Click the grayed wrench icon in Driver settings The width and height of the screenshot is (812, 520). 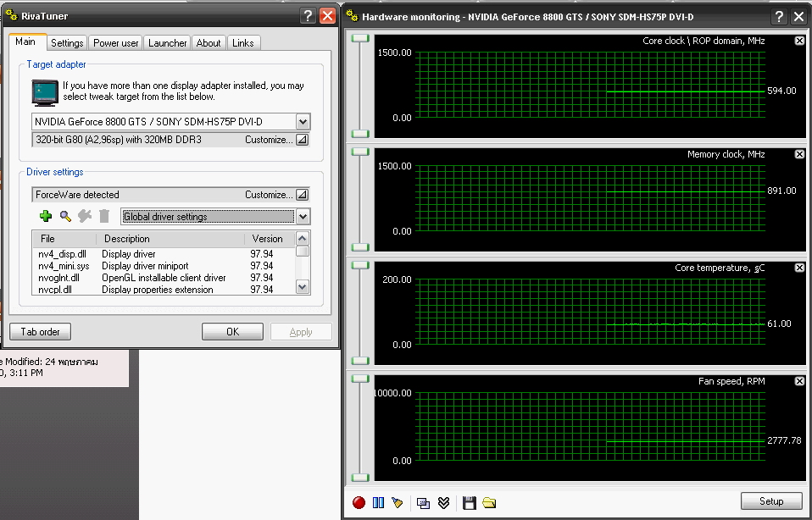[x=85, y=216]
